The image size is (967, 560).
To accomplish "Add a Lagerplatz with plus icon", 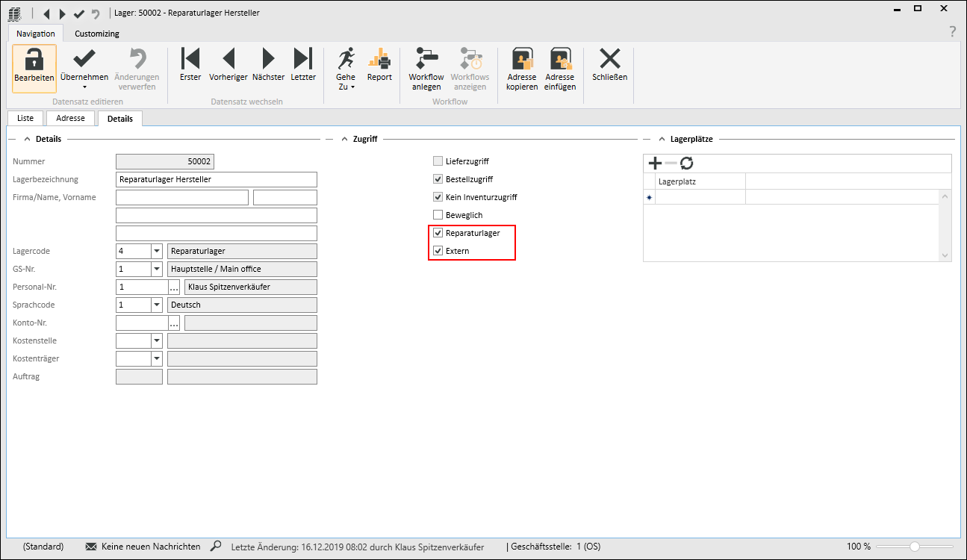I will coord(655,164).
